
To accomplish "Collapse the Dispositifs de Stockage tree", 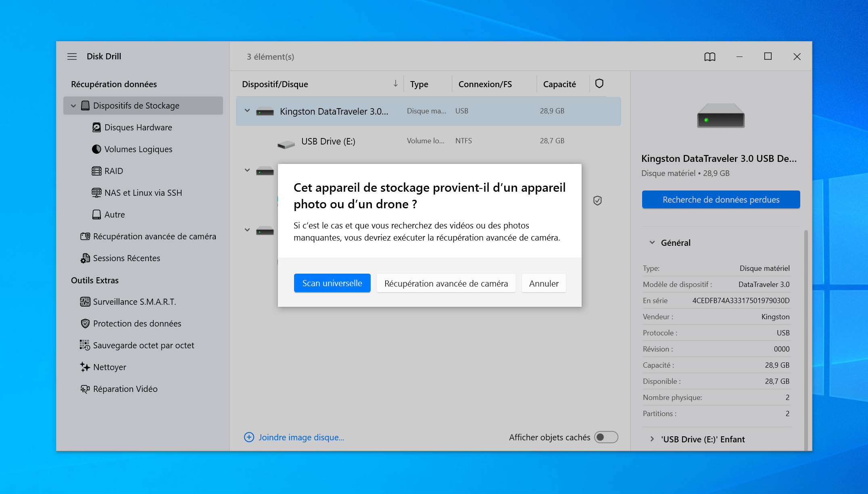I will tap(73, 106).
